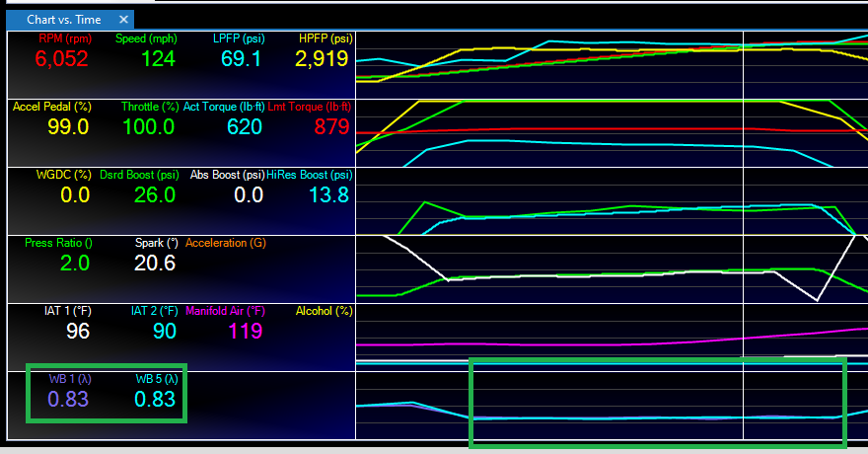Viewport: 868px width, 454px height.
Task: Click the WB 1 lambda value
Action: [68, 400]
